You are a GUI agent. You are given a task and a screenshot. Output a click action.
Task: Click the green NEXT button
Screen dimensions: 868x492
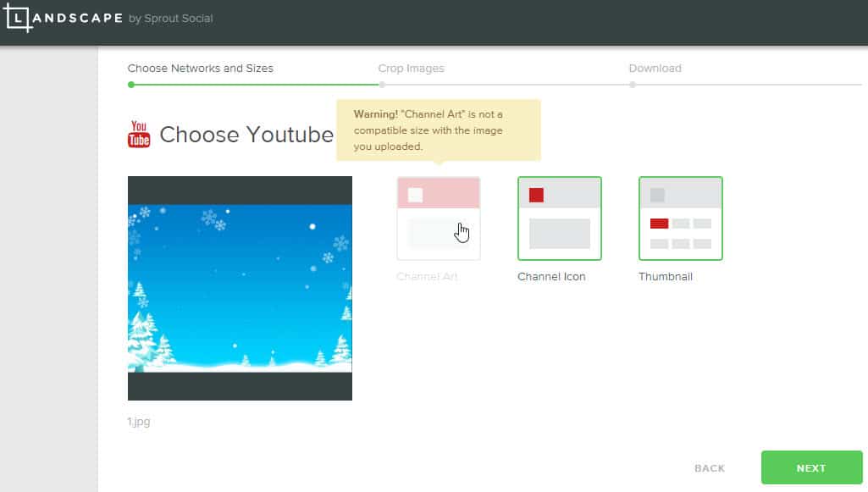coord(811,467)
